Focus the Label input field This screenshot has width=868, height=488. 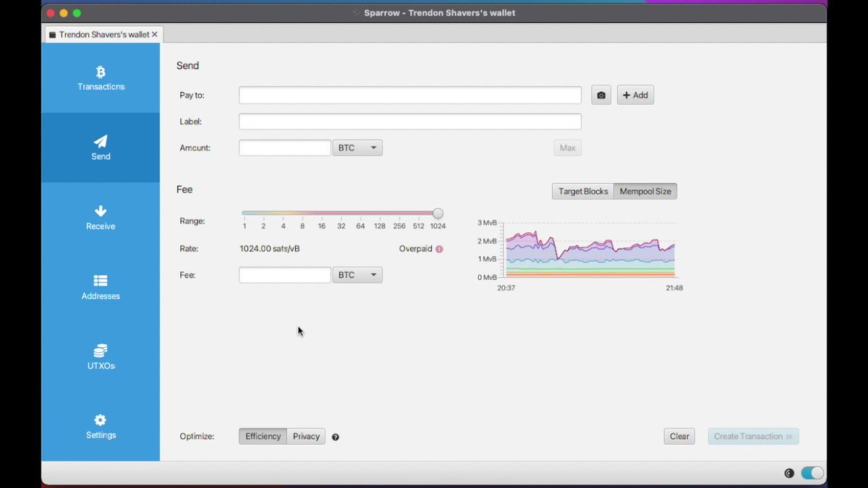tap(410, 121)
